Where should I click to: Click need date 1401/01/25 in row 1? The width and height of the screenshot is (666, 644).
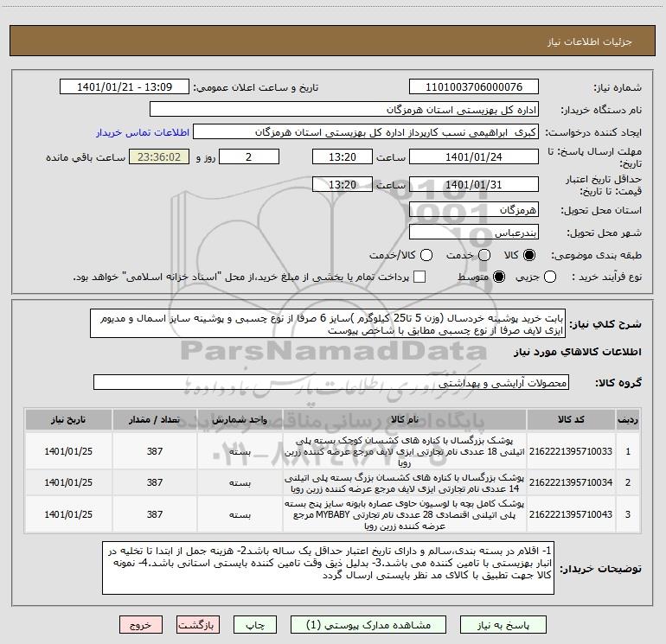tap(68, 451)
